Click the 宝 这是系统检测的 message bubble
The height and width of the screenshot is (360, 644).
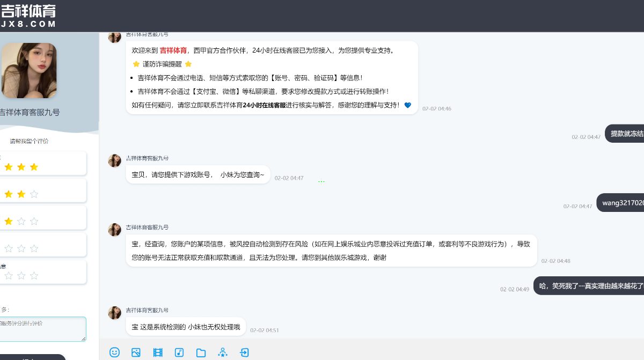(186, 327)
